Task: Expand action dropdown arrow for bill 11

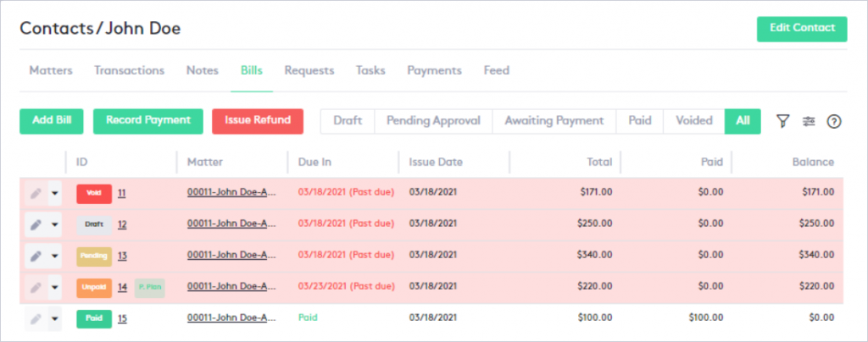Action: tap(55, 194)
